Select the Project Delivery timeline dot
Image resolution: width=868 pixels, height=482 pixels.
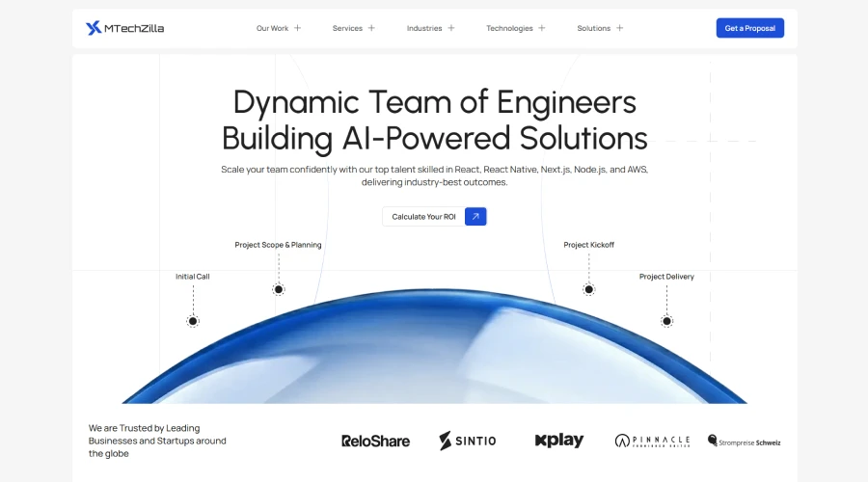click(x=666, y=321)
